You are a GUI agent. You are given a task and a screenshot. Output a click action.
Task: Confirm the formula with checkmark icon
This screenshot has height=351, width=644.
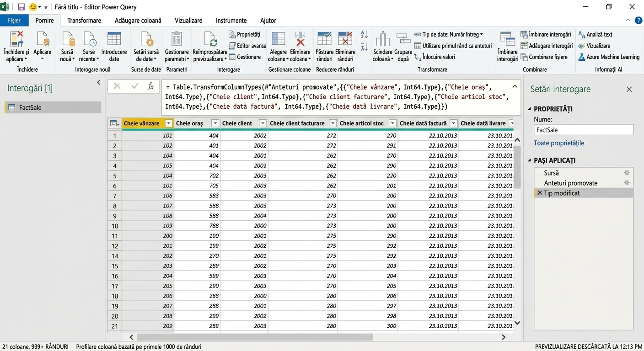tap(134, 86)
